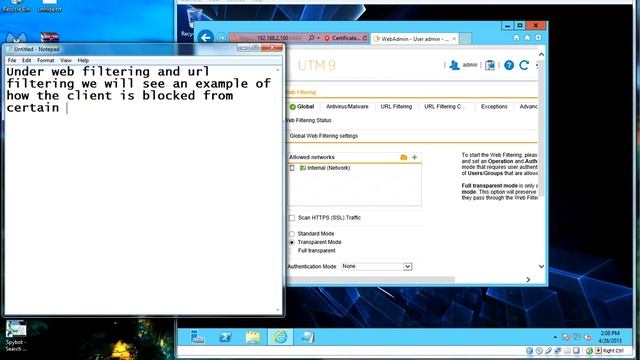Select Standard Mode radio button
This screenshot has height=360, width=640.
(292, 234)
